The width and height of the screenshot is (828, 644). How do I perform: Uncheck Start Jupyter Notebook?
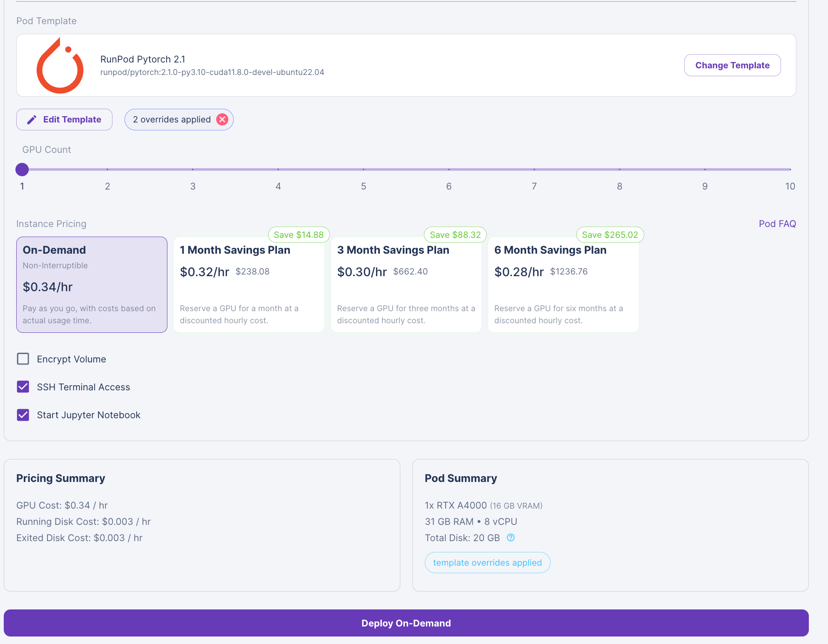point(23,414)
